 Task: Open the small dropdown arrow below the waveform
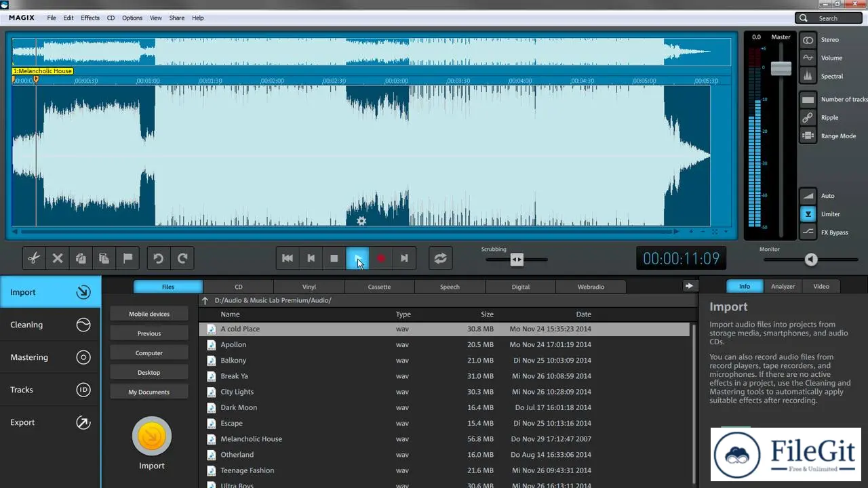(726, 232)
